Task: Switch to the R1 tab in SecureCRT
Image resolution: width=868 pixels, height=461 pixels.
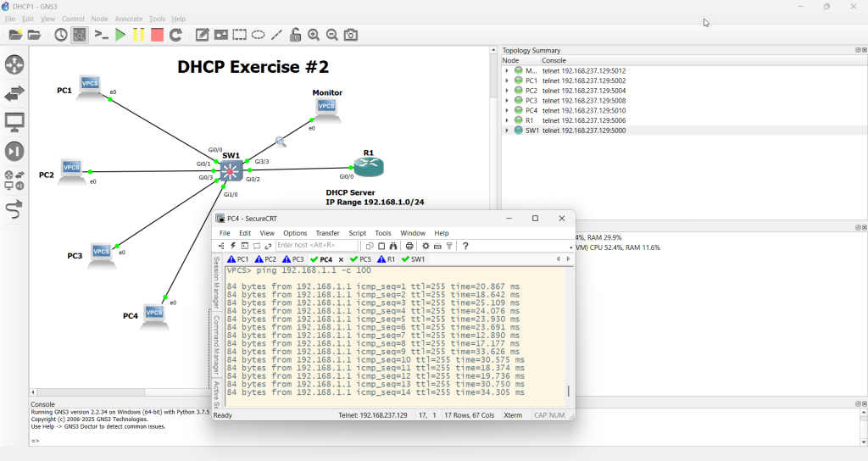Action: (387, 259)
